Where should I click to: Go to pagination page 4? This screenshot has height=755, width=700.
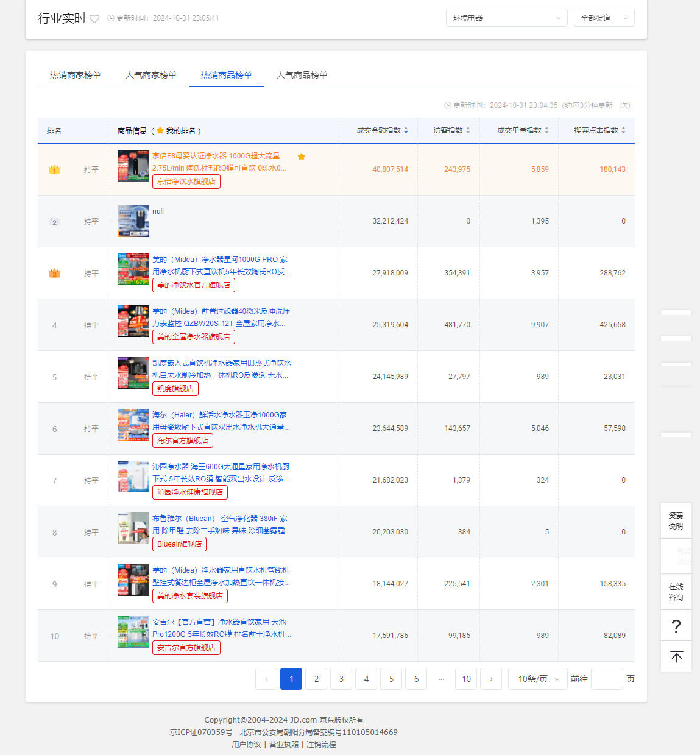coord(366,679)
